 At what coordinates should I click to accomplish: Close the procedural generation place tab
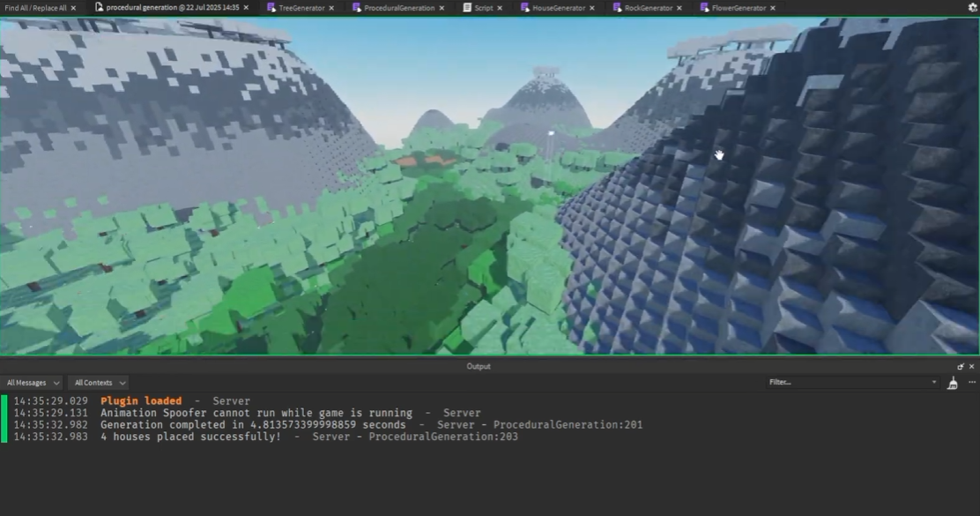246,8
